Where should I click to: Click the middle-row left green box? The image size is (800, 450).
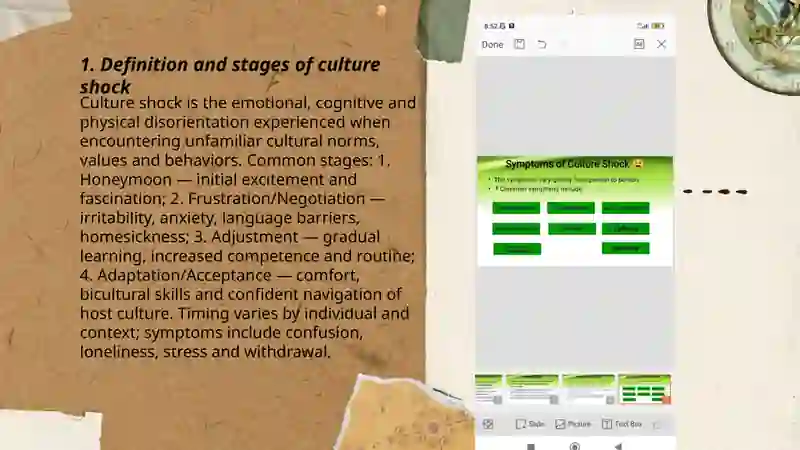516,228
